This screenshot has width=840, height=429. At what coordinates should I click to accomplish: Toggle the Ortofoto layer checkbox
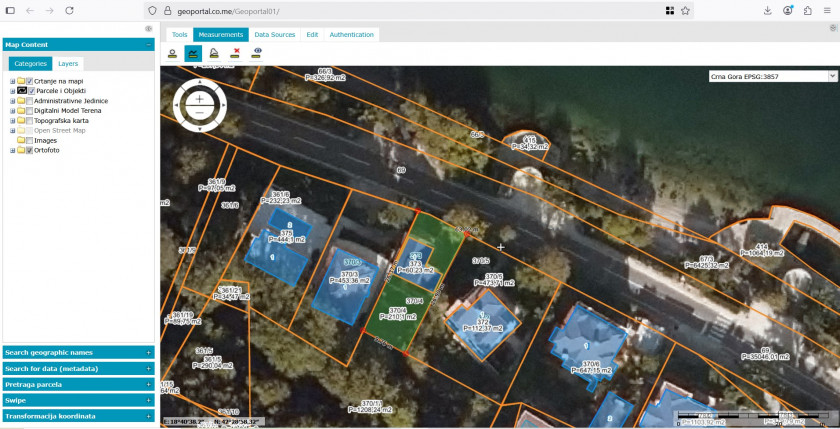click(30, 151)
